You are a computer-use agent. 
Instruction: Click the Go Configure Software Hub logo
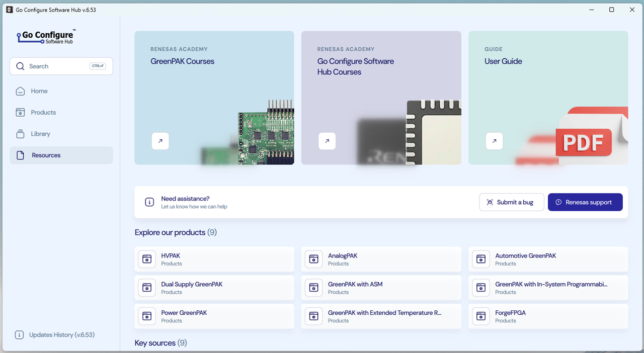click(x=46, y=37)
